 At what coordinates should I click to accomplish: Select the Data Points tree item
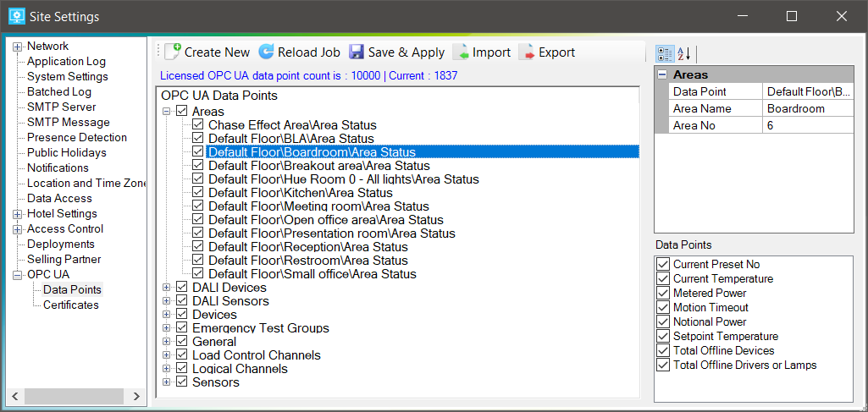pos(73,289)
